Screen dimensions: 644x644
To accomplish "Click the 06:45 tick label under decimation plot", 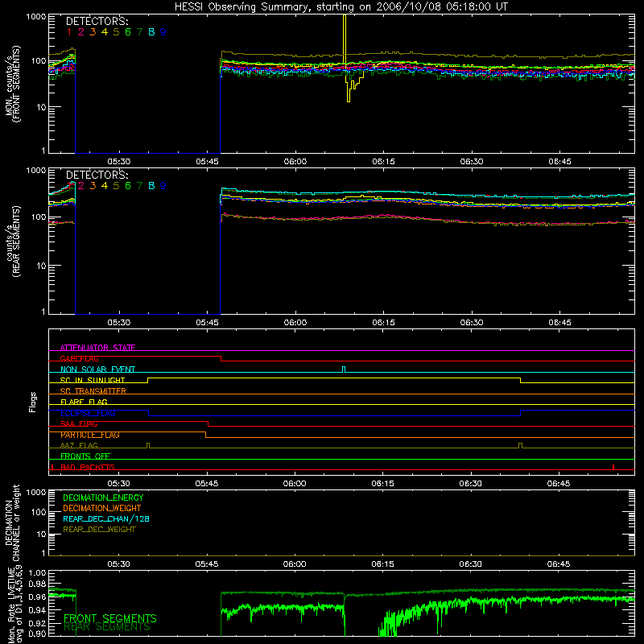I will coord(559,564).
